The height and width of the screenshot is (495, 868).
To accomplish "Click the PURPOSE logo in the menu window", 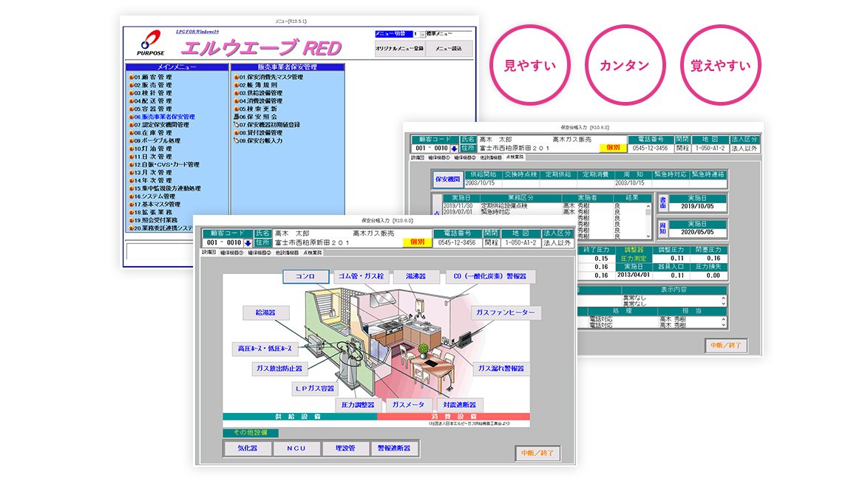I will click(151, 44).
